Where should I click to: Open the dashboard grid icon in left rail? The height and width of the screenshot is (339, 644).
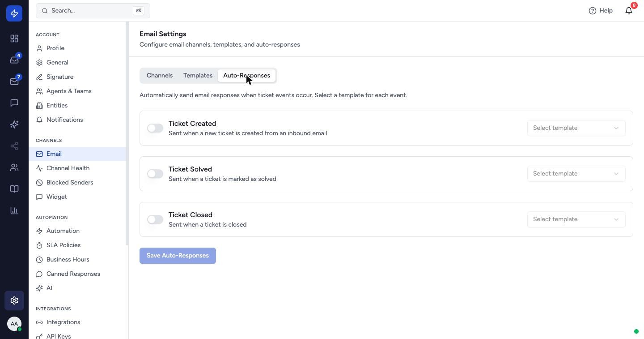14,39
